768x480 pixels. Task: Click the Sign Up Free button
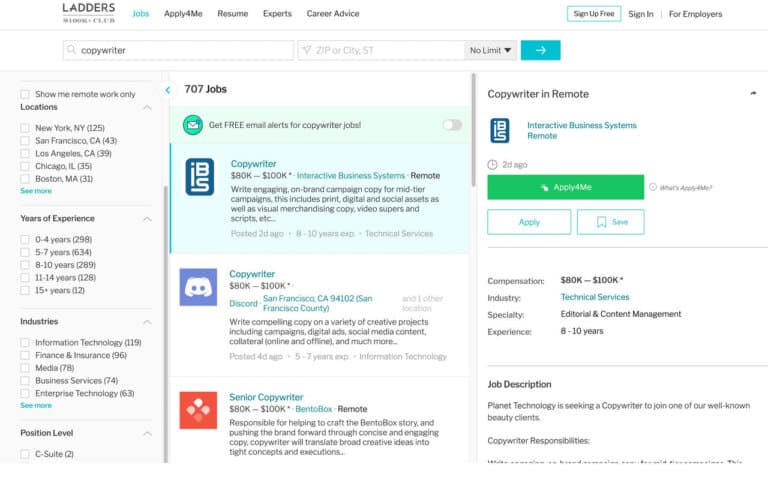[x=594, y=14]
